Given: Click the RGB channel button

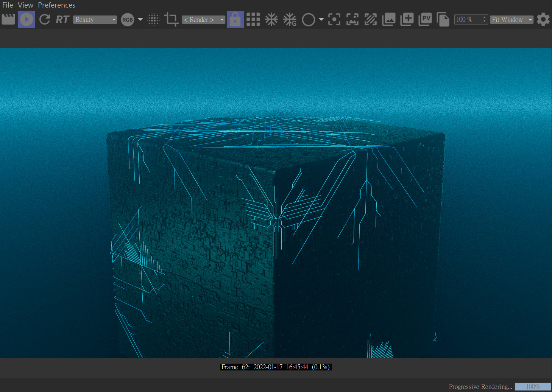Looking at the screenshot, I should click(128, 20).
